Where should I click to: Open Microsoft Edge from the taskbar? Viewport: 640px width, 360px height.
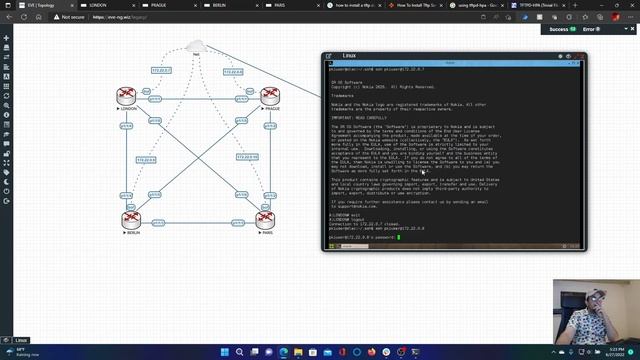284,352
